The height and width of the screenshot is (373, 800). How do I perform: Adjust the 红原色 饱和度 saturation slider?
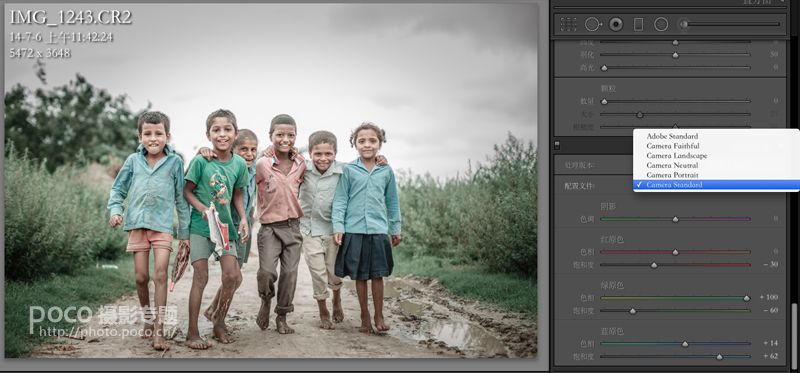[x=675, y=265]
